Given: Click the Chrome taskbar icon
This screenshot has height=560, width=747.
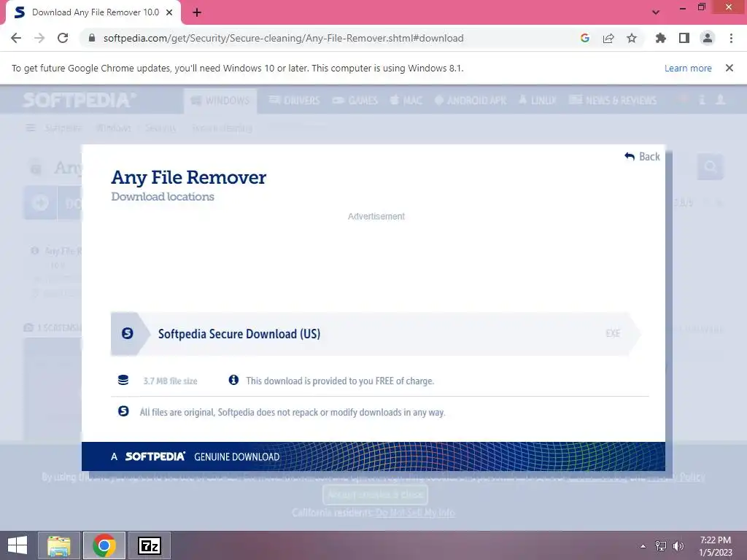Looking at the screenshot, I should tap(104, 545).
